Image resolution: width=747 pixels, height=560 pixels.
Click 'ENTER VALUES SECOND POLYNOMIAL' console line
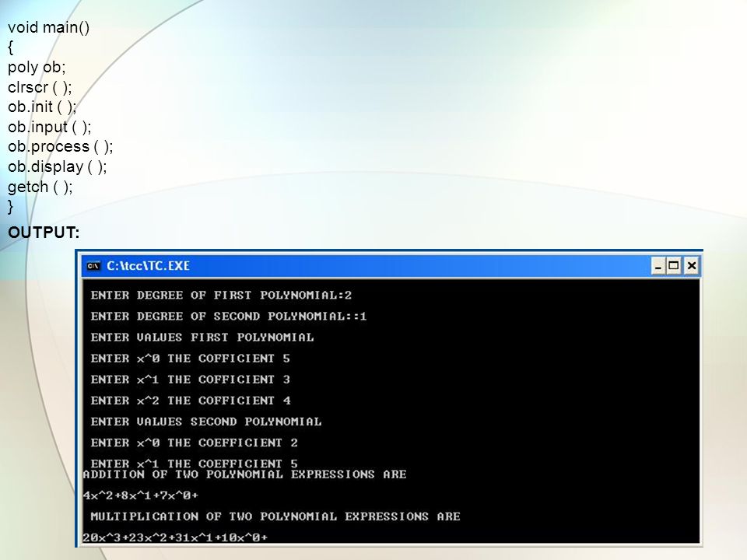205,422
